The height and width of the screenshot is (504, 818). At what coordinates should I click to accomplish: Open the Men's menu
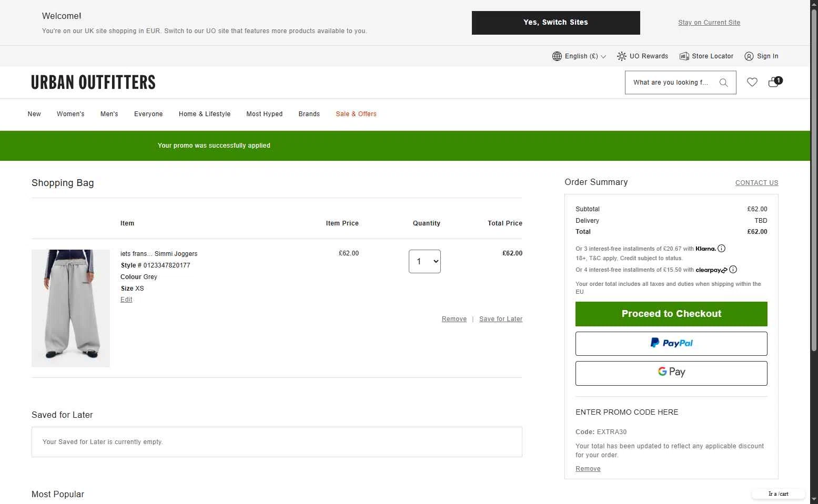click(109, 114)
